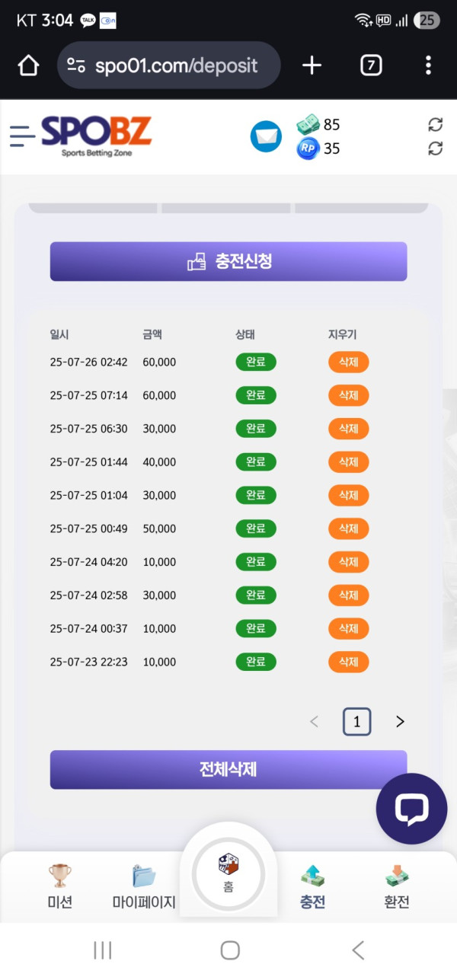Open the live chat bubble
This screenshot has height=980, width=457.
click(x=411, y=809)
